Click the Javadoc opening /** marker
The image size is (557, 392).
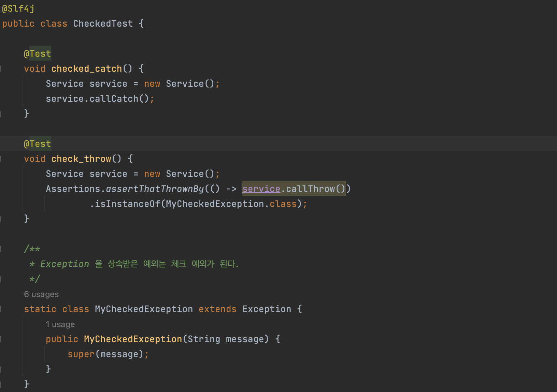[32, 249]
